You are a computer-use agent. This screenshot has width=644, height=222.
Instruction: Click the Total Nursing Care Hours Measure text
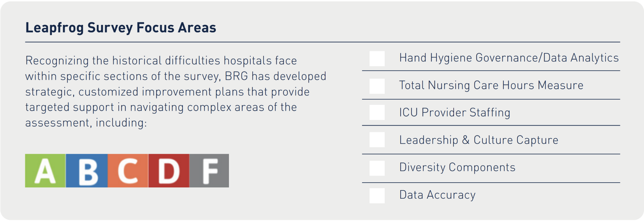click(x=491, y=85)
